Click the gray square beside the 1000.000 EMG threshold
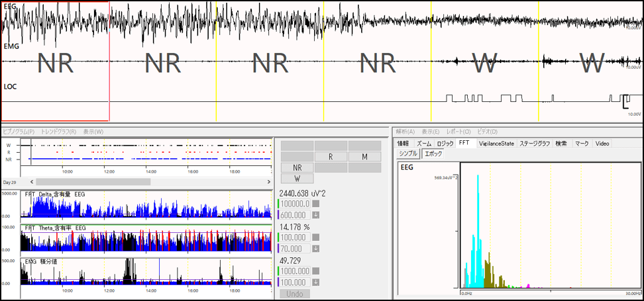 316,271
